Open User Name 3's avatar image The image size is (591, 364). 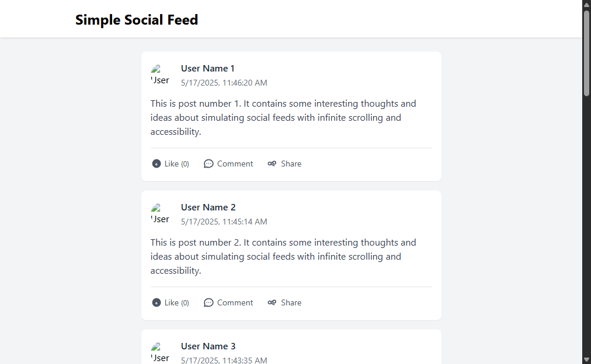160,353
